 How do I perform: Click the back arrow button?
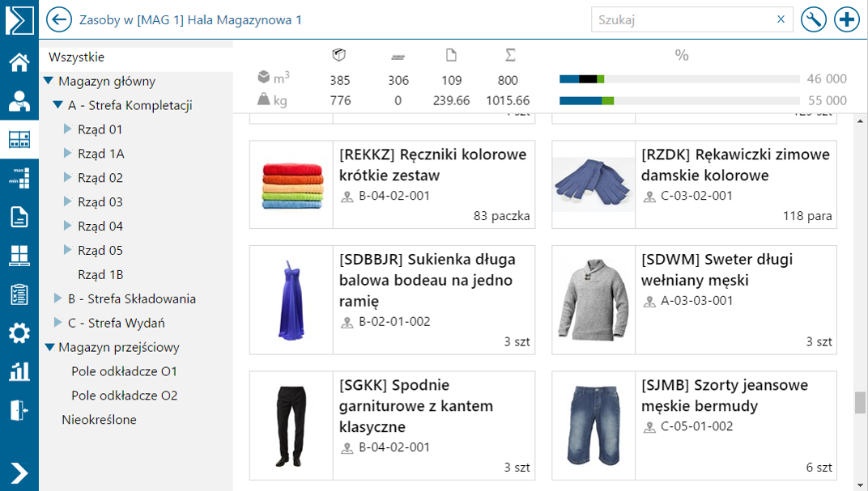point(58,20)
